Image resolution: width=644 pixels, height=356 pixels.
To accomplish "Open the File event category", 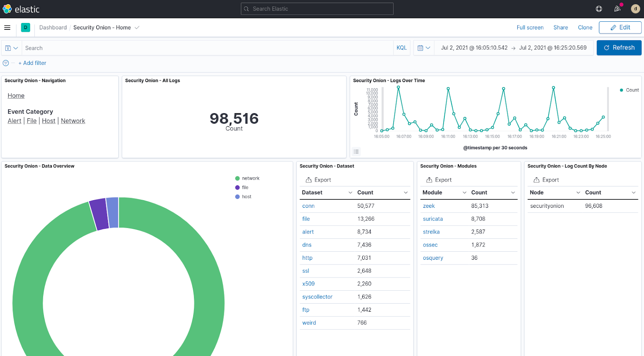I will click(31, 121).
